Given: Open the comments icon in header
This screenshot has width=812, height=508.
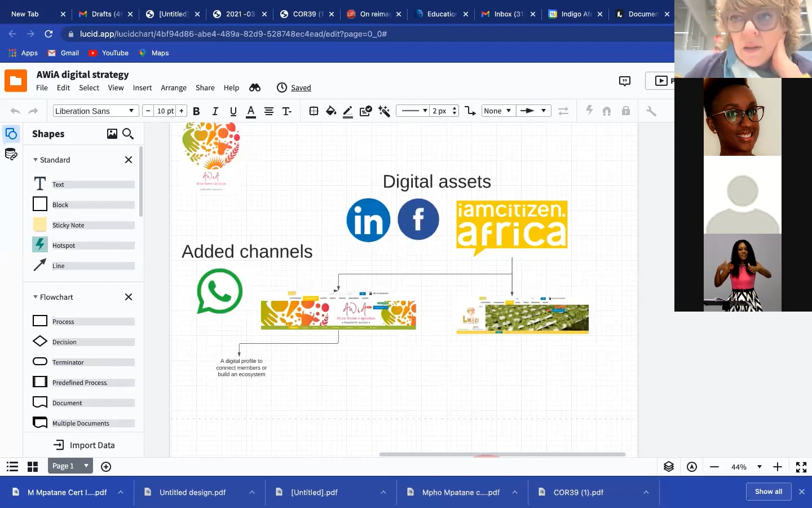Looking at the screenshot, I should coord(625,81).
